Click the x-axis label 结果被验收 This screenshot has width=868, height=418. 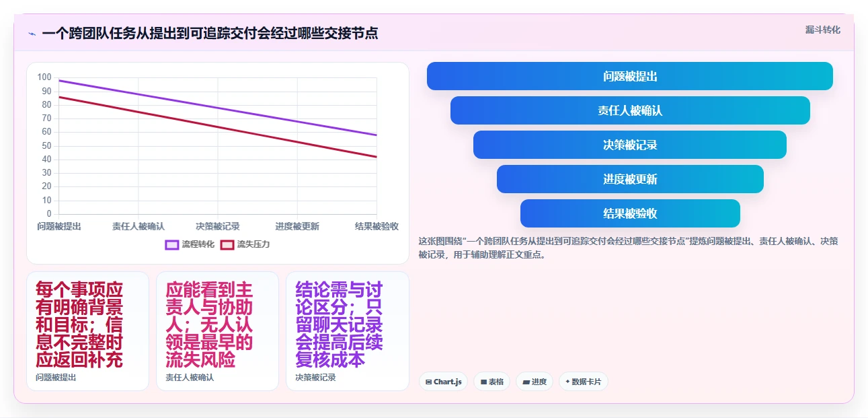pyautogui.click(x=377, y=226)
